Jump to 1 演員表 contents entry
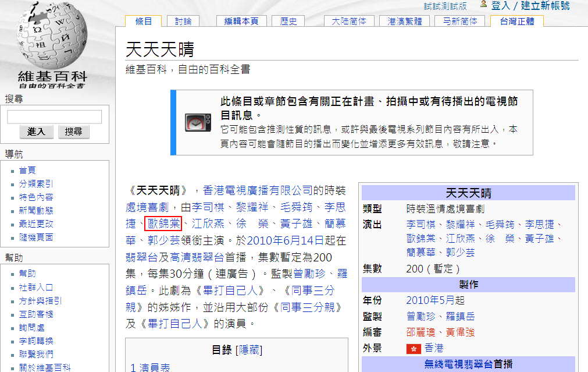This screenshot has height=372, width=588. (x=150, y=367)
